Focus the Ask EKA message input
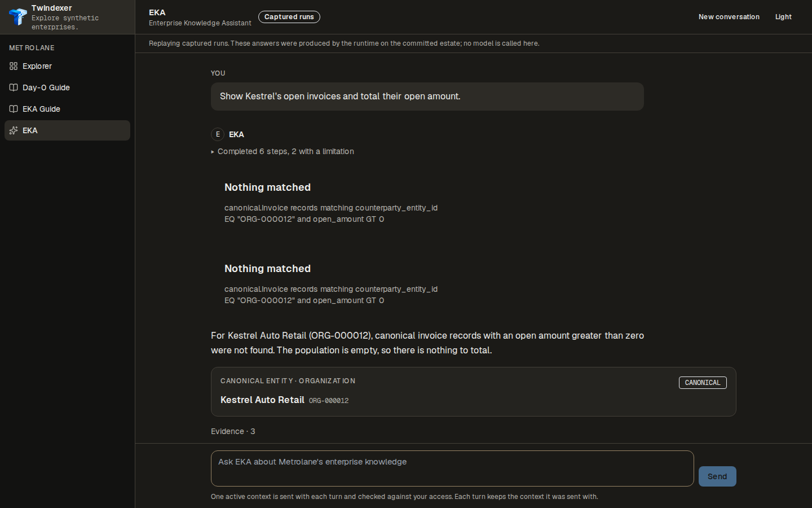 [452, 468]
